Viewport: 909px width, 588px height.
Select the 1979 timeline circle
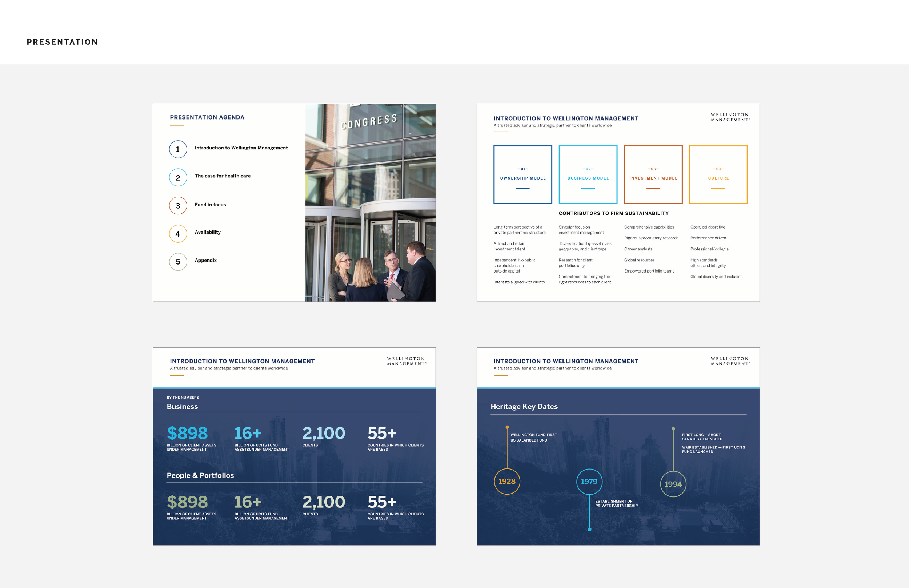point(589,482)
